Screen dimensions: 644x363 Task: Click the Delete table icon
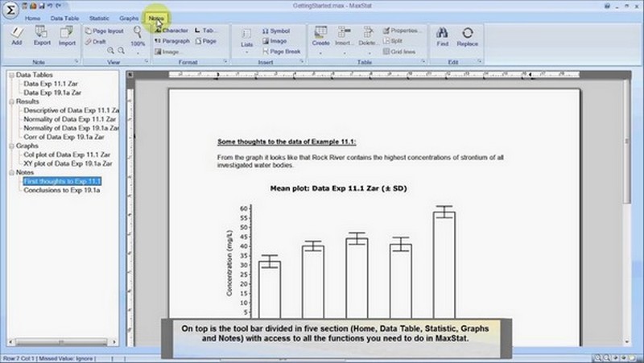click(368, 32)
